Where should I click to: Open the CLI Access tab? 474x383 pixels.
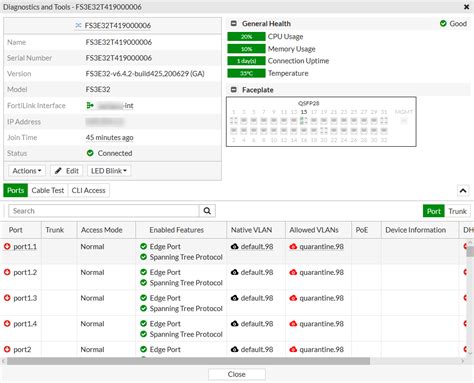[x=88, y=190]
